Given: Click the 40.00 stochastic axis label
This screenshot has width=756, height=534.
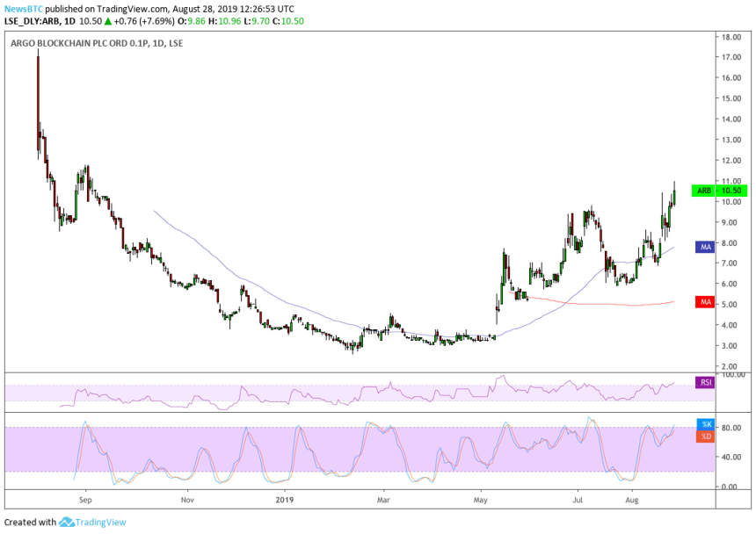Looking at the screenshot, I should coord(731,457).
